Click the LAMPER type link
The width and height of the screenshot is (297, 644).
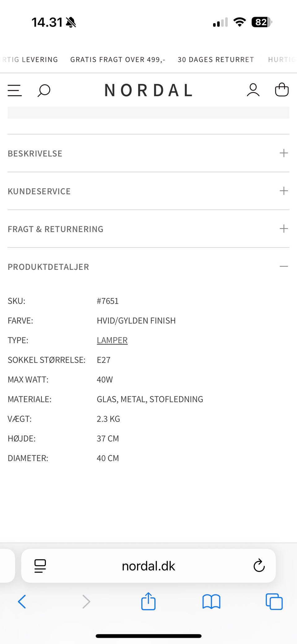112,340
